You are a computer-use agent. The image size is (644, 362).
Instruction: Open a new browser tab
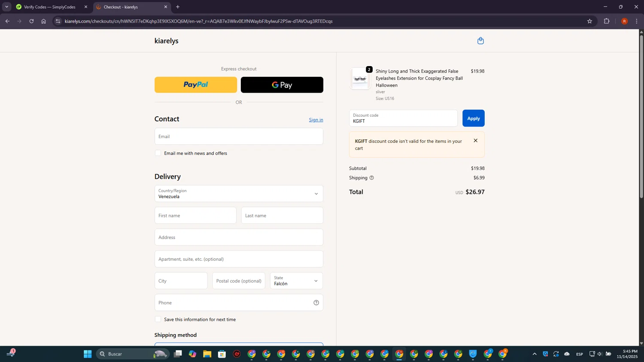(178, 7)
